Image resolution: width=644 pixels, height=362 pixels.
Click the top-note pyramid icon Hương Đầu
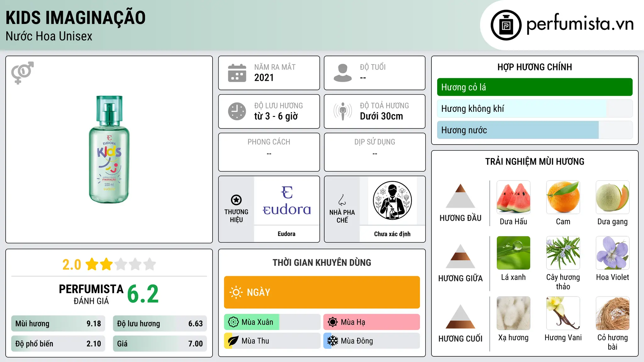pos(460,195)
